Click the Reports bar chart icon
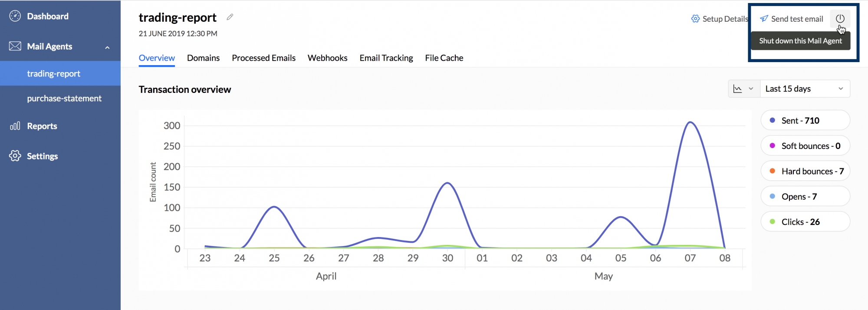The width and height of the screenshot is (868, 310). 15,126
